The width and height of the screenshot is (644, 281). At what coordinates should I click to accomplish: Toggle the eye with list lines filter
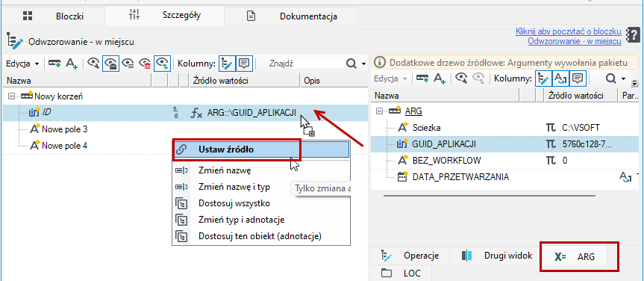coord(128,64)
